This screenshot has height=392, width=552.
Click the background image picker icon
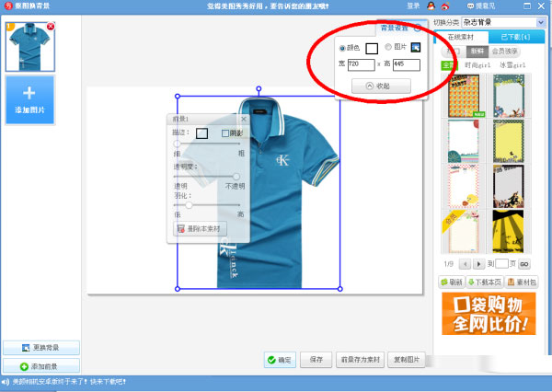(x=416, y=48)
